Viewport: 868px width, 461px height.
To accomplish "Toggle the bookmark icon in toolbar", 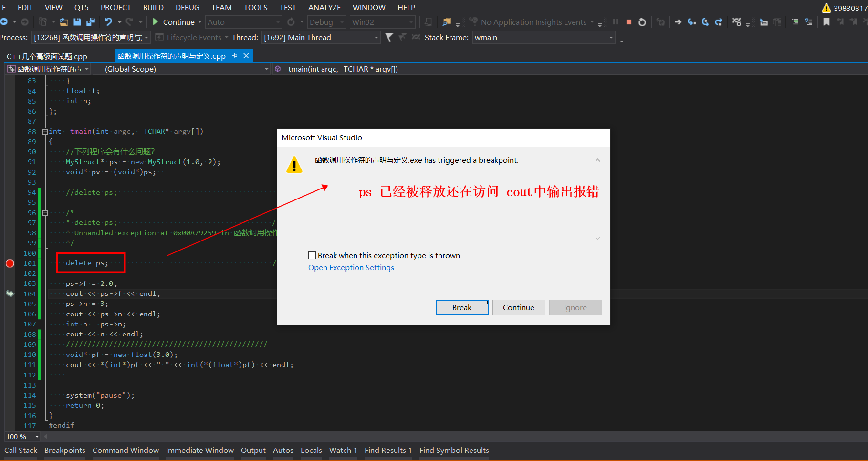I will [826, 22].
